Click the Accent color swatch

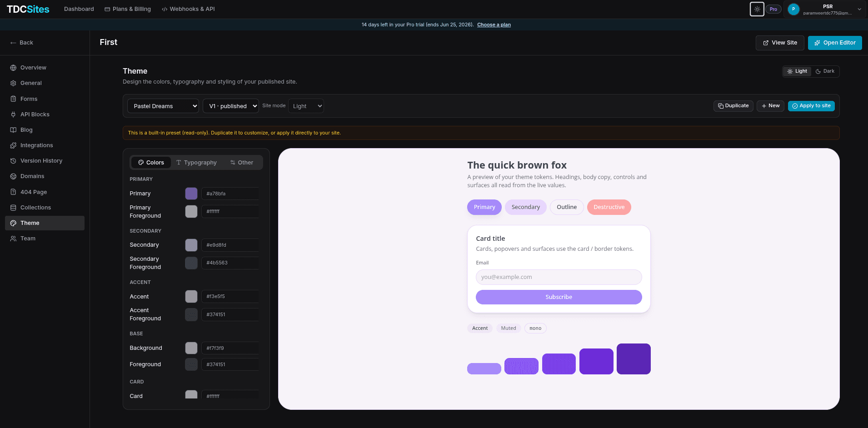click(191, 297)
